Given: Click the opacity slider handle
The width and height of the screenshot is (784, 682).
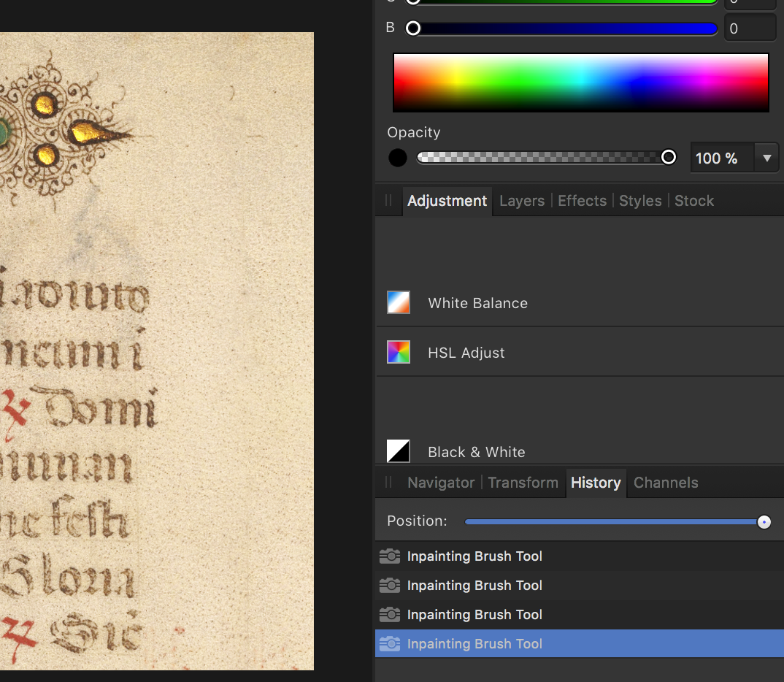Looking at the screenshot, I should pos(669,157).
